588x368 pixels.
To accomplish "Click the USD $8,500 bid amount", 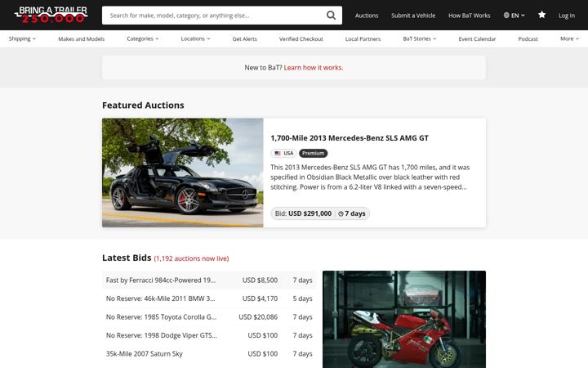I will point(260,280).
